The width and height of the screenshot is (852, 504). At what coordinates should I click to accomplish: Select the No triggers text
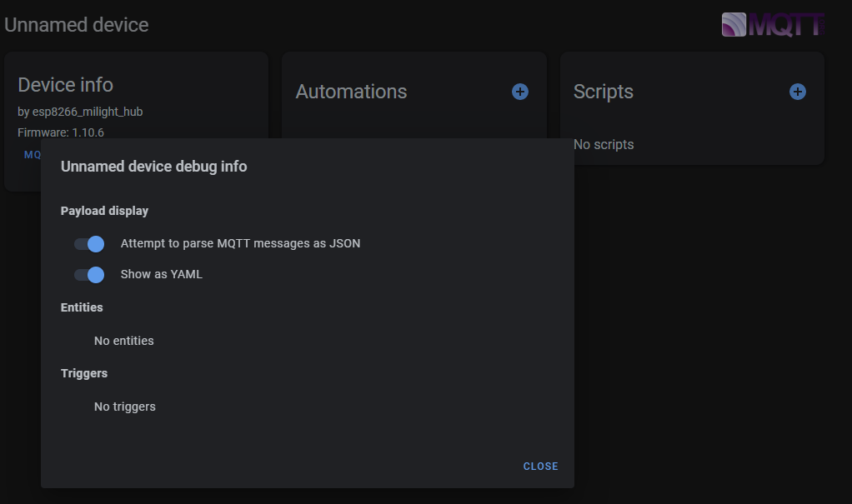click(x=124, y=407)
